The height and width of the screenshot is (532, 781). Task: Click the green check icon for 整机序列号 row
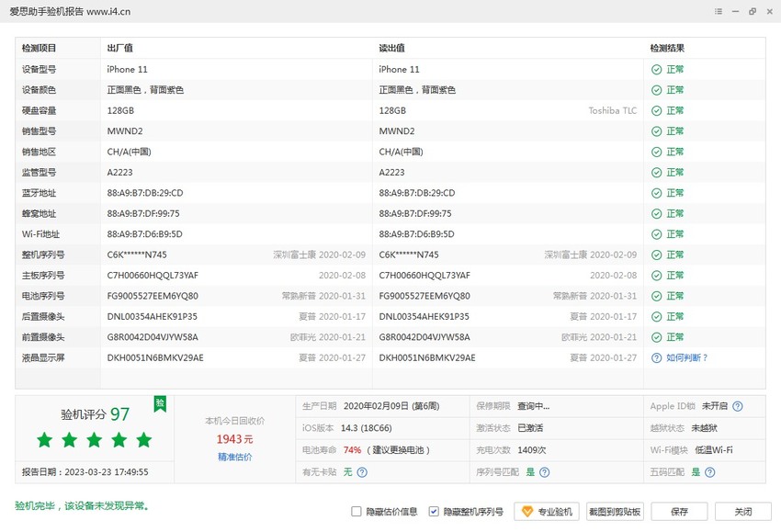[656, 255]
